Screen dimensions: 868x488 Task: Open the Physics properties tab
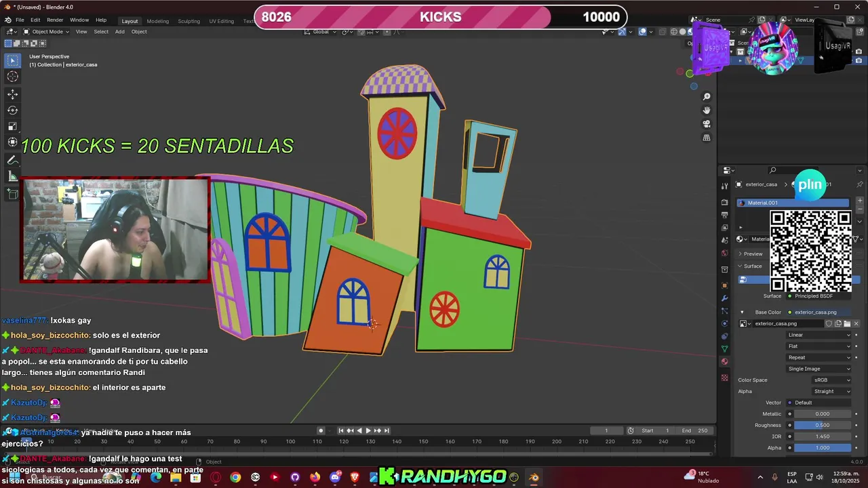[724, 323]
